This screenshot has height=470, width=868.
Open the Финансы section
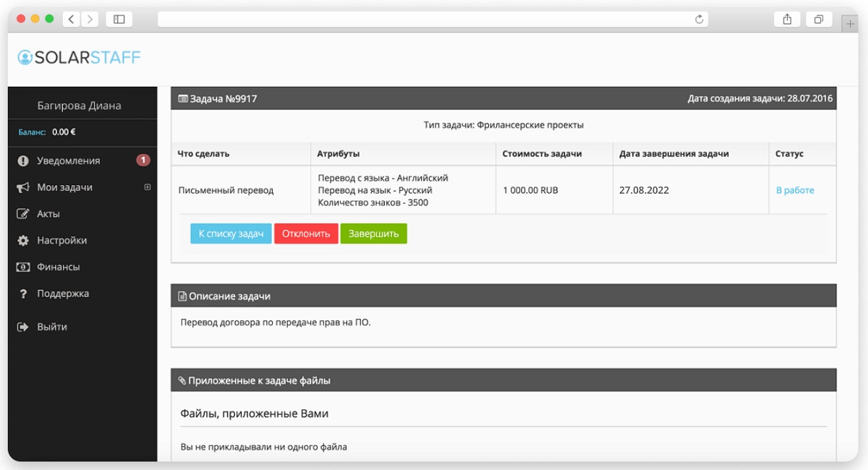(x=59, y=267)
